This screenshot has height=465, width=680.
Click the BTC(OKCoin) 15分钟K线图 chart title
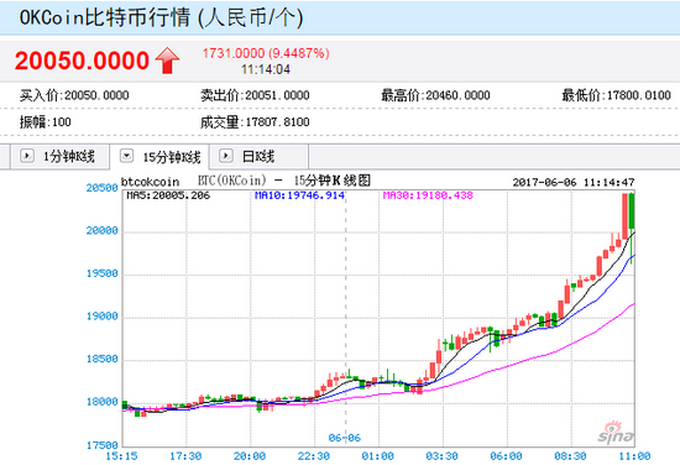(284, 180)
